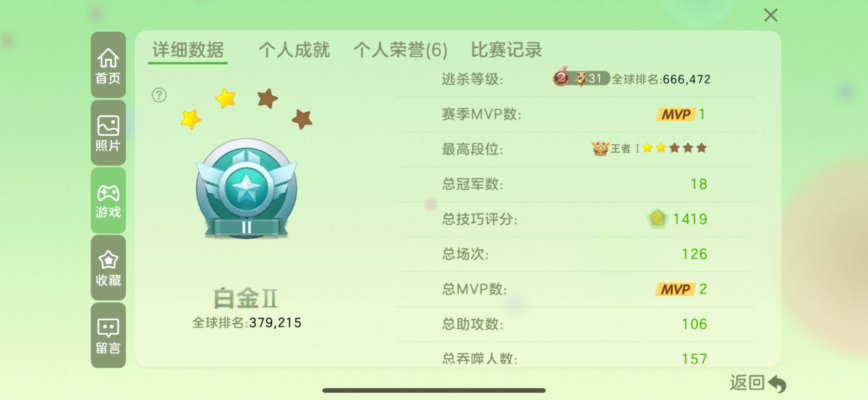Open the 留言 message bubble icon
This screenshot has width=868, height=400.
click(108, 335)
